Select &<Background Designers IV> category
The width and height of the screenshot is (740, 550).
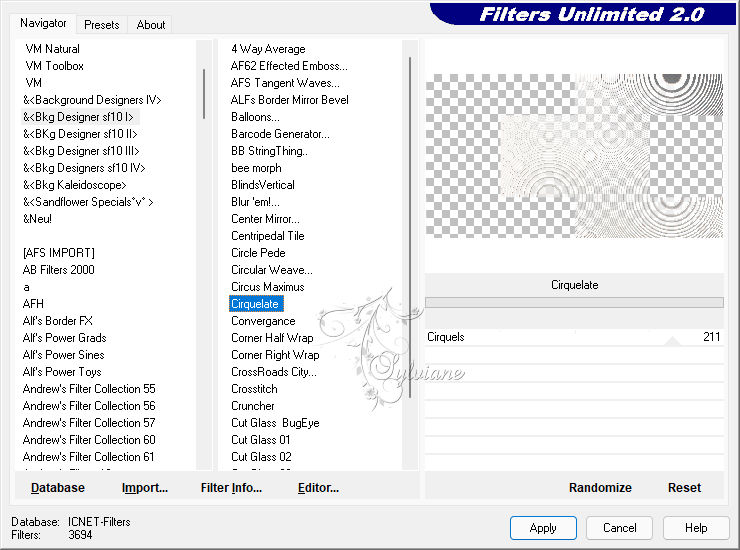(92, 100)
